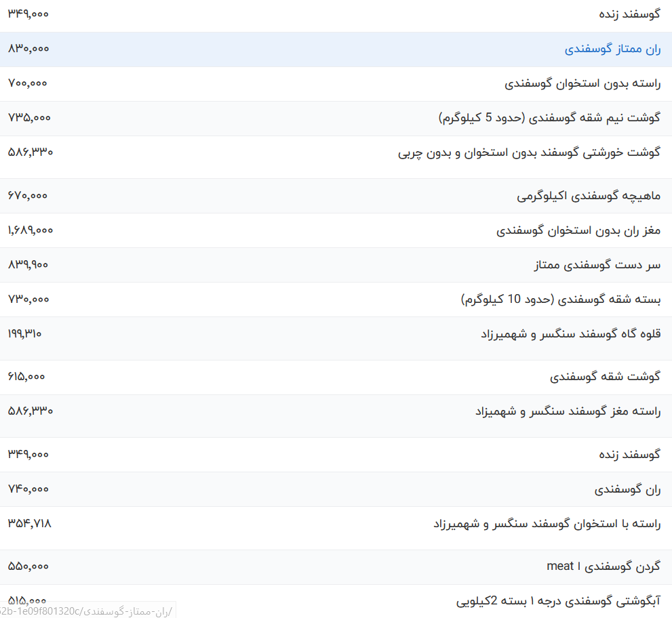Open گوشت نیم شقه گوسفندی 5 کیلوگرم link
This screenshot has height=618, width=672.
pyautogui.click(x=549, y=118)
